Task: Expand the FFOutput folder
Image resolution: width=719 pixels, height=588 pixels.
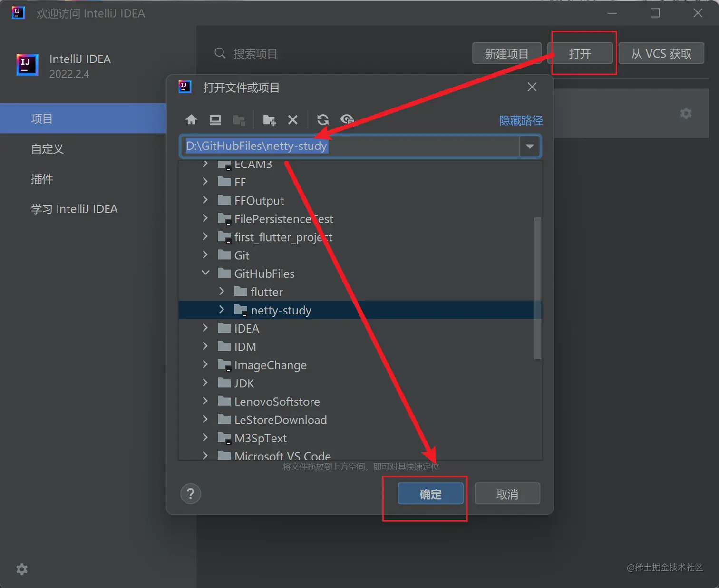Action: pyautogui.click(x=205, y=200)
